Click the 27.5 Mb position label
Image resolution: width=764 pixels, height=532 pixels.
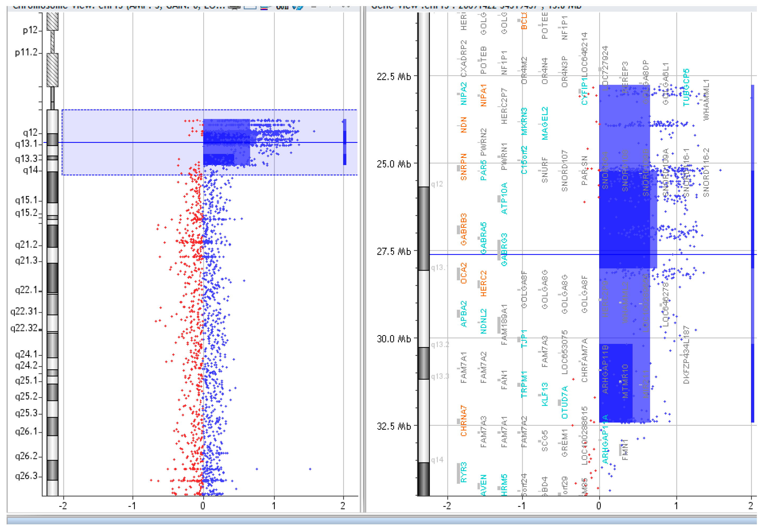coord(394,252)
